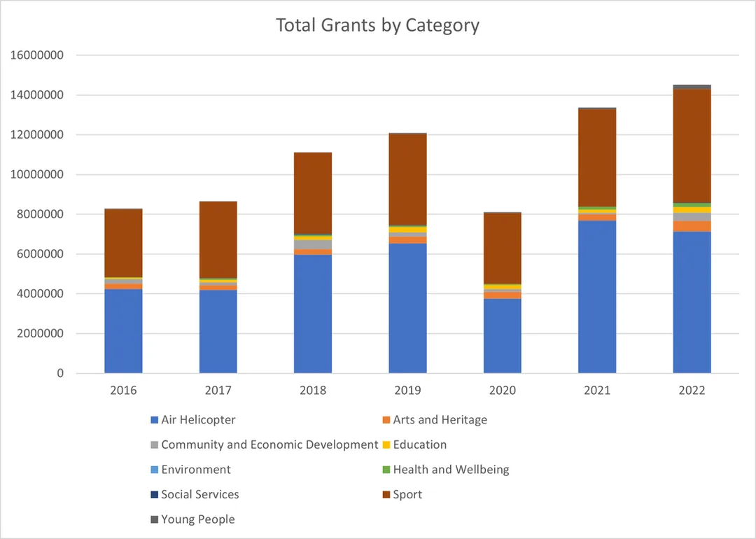Click the "Health and Wellbeing" legend label
This screenshot has height=539, width=756.
451,470
